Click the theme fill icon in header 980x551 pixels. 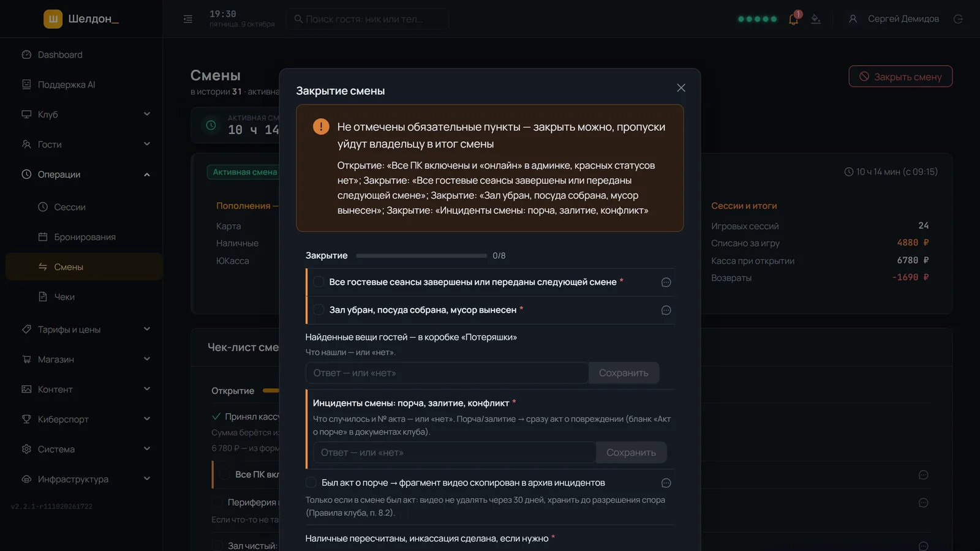[x=816, y=19]
